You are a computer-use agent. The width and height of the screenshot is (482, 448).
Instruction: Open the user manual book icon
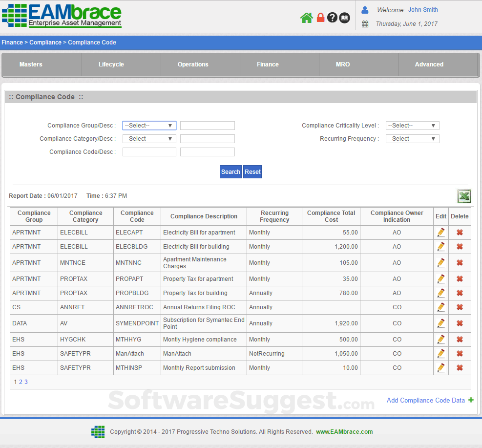coord(344,18)
